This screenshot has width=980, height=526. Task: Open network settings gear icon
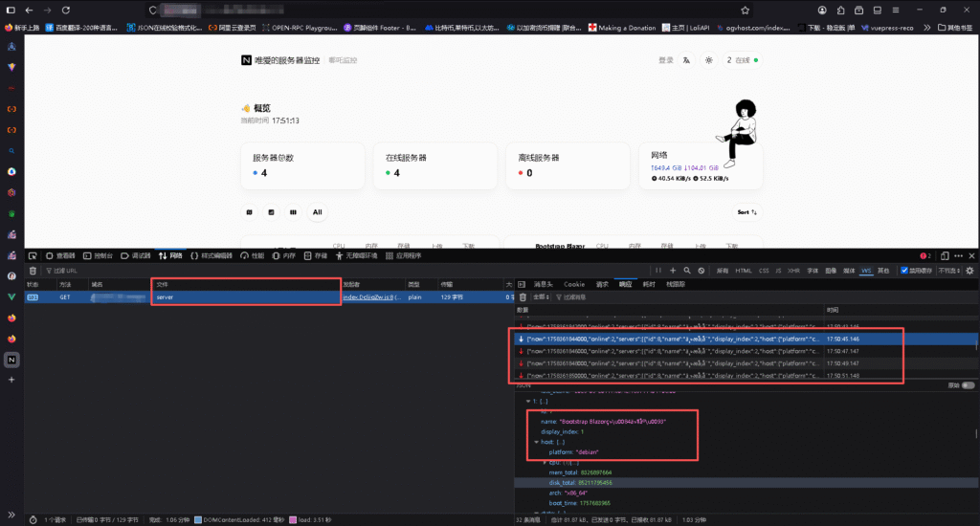(x=970, y=271)
